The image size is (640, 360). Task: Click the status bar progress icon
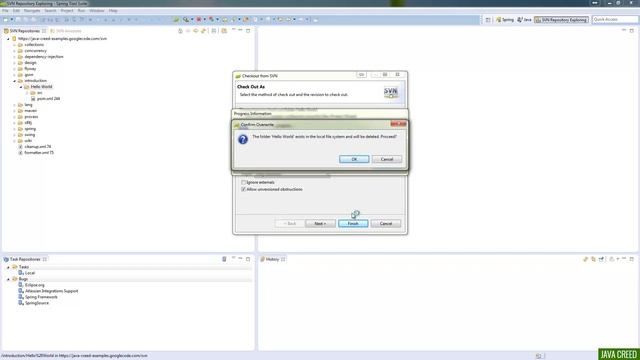(x=539, y=356)
